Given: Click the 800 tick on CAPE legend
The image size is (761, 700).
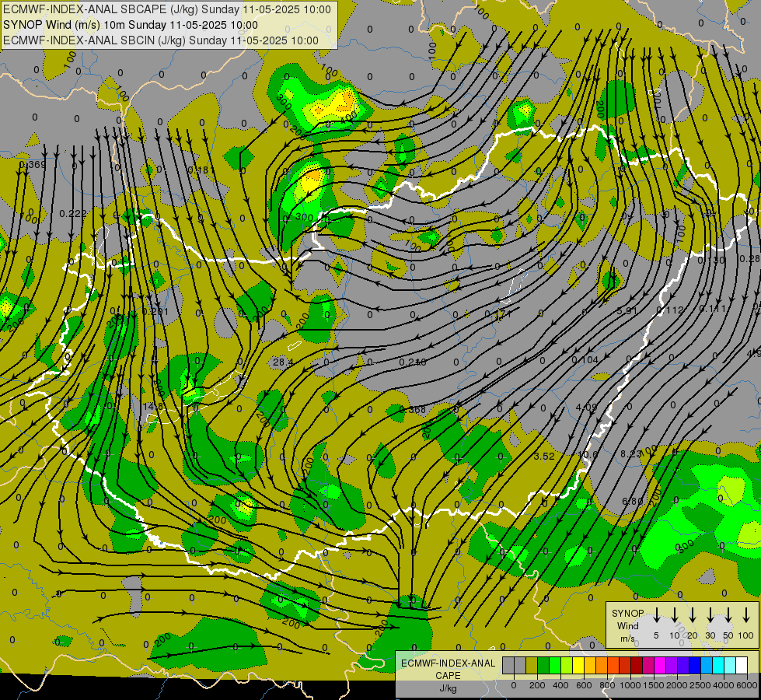Looking at the screenshot, I should pos(607,685).
